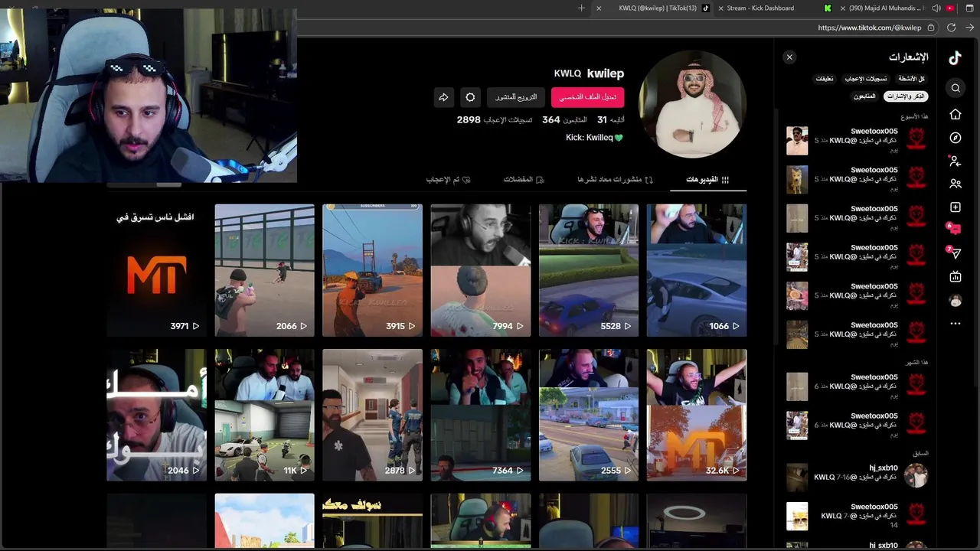Click the 2898 likes count

495,120
